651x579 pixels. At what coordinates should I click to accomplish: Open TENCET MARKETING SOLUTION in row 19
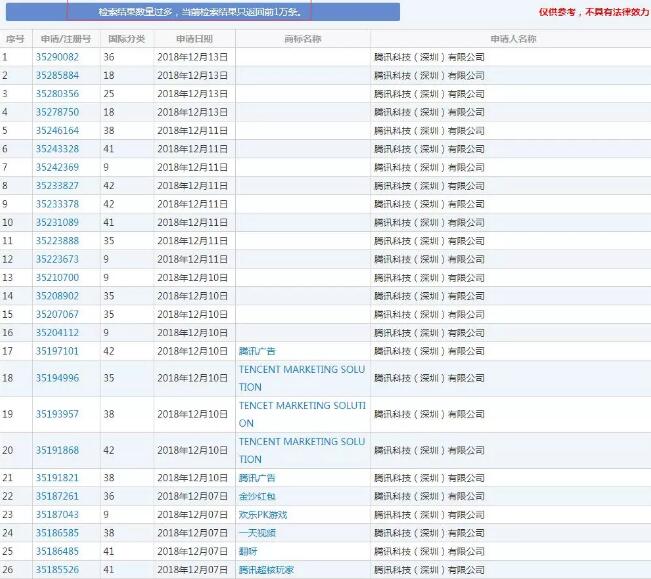302,414
